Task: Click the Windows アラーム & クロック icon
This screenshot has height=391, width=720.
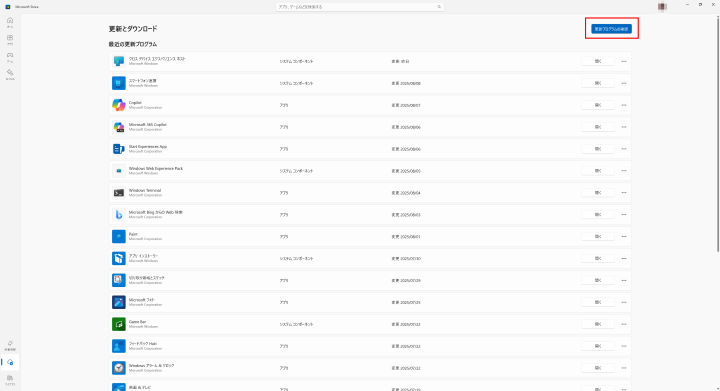Action: pyautogui.click(x=118, y=368)
